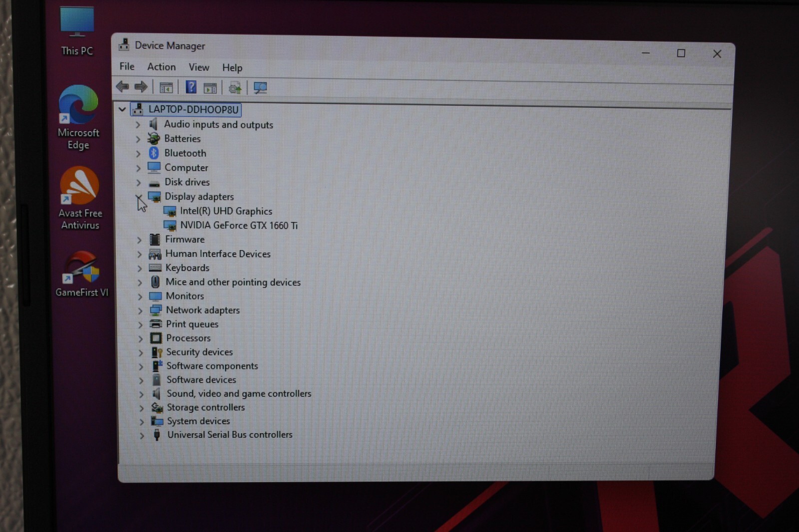Select the Print queues row label
Viewport: 799px width, 532px height.
click(192, 324)
